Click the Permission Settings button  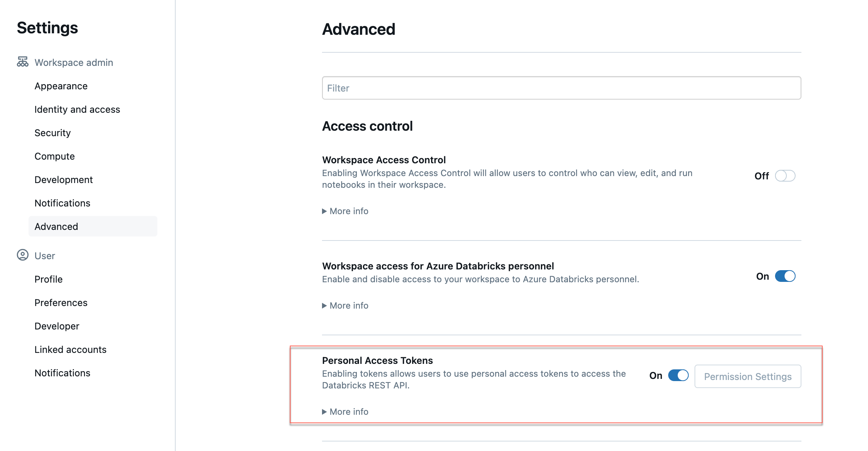tap(748, 376)
